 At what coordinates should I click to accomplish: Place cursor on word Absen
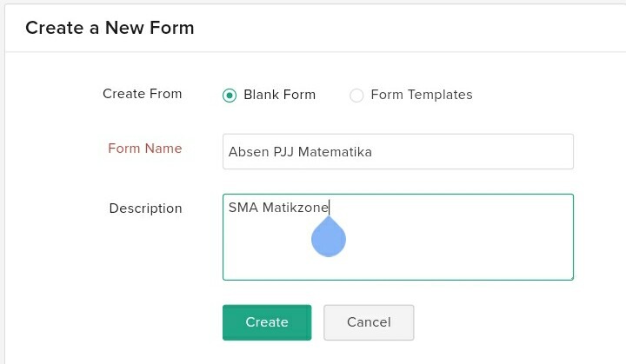pos(247,152)
